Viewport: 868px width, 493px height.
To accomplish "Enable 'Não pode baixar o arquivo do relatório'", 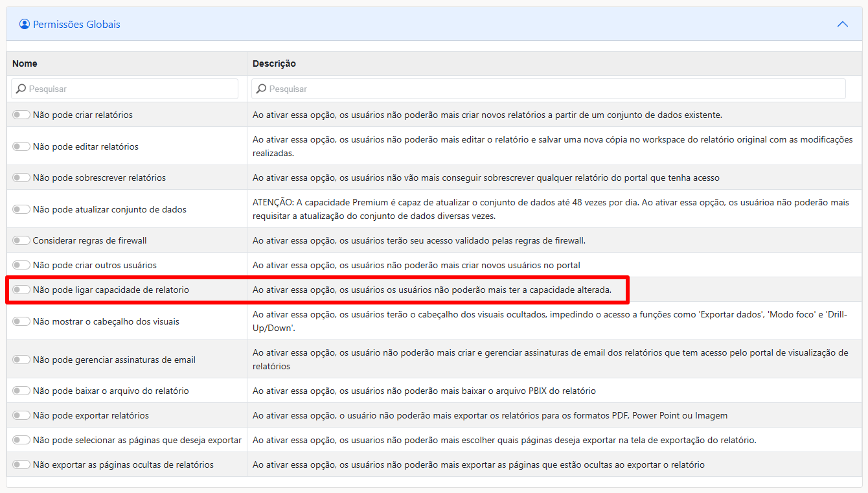I will coord(21,391).
